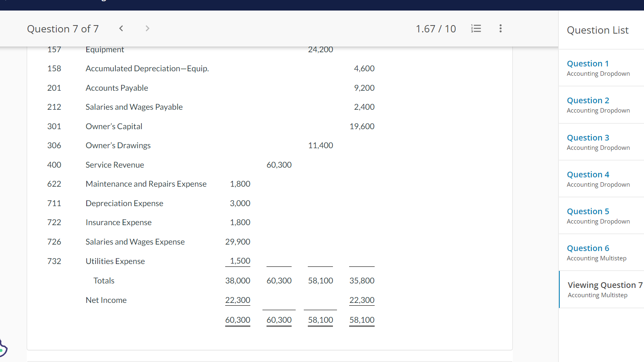Click the score 1.67 / 10

[x=436, y=29]
